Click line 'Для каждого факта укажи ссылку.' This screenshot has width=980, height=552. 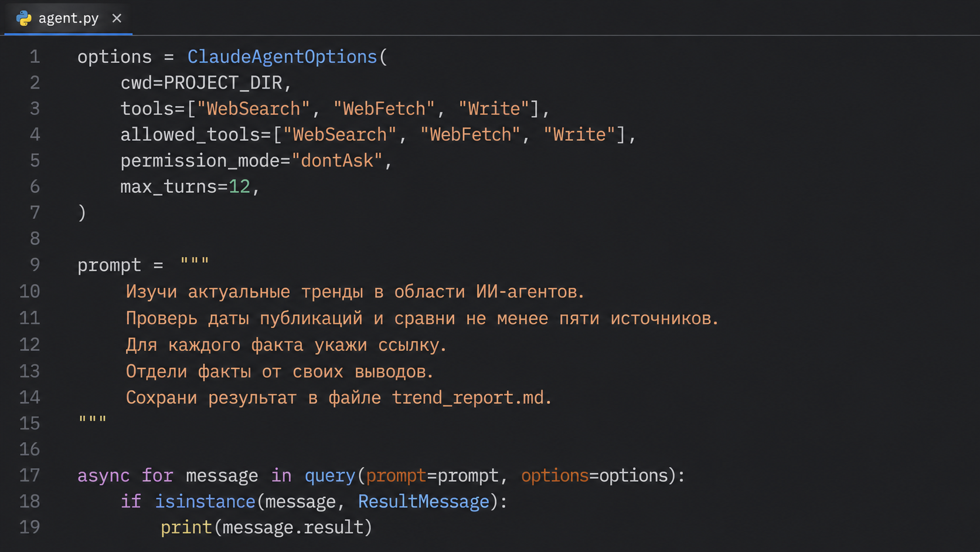286,345
